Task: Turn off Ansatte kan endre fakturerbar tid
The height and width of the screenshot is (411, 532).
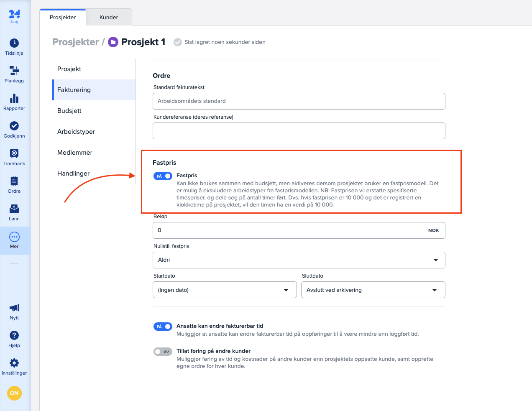Action: tap(163, 327)
